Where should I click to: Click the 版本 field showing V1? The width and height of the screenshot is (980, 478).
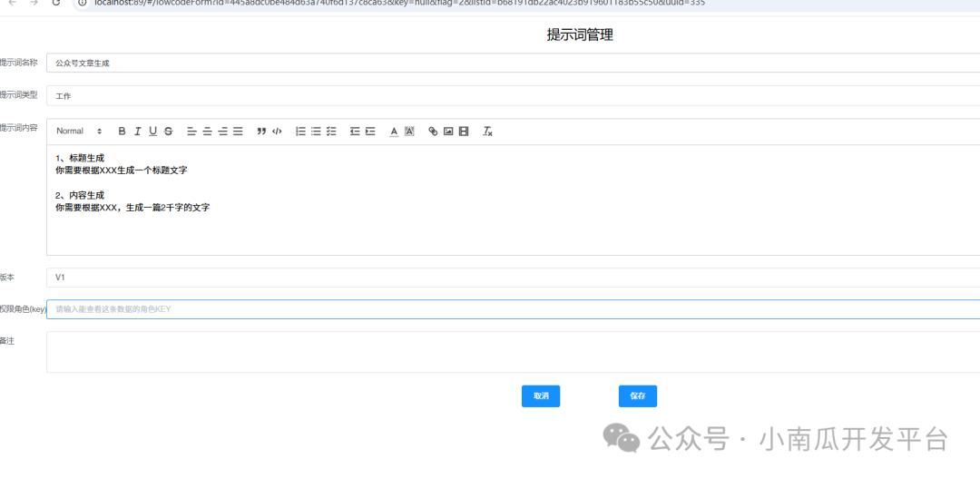(x=513, y=278)
